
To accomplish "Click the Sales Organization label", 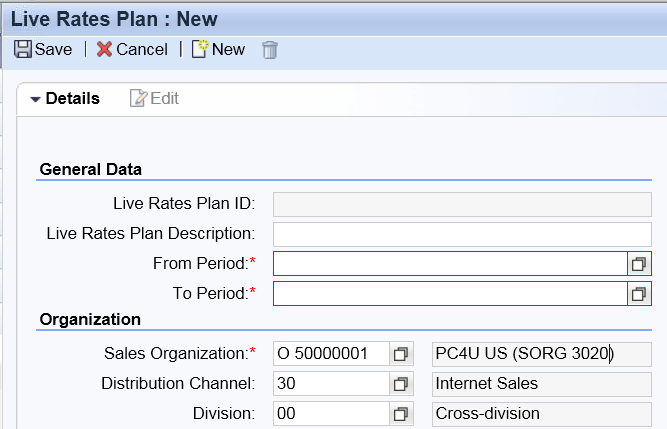I will (x=180, y=353).
